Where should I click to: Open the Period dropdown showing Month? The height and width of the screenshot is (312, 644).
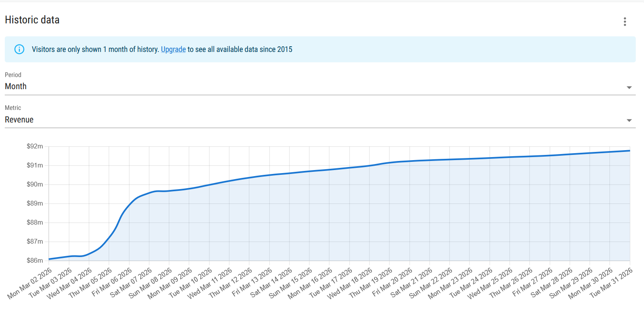(320, 87)
